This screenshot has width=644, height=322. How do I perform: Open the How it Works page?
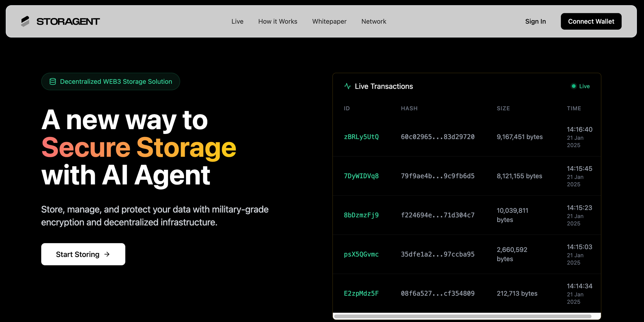pyautogui.click(x=278, y=21)
